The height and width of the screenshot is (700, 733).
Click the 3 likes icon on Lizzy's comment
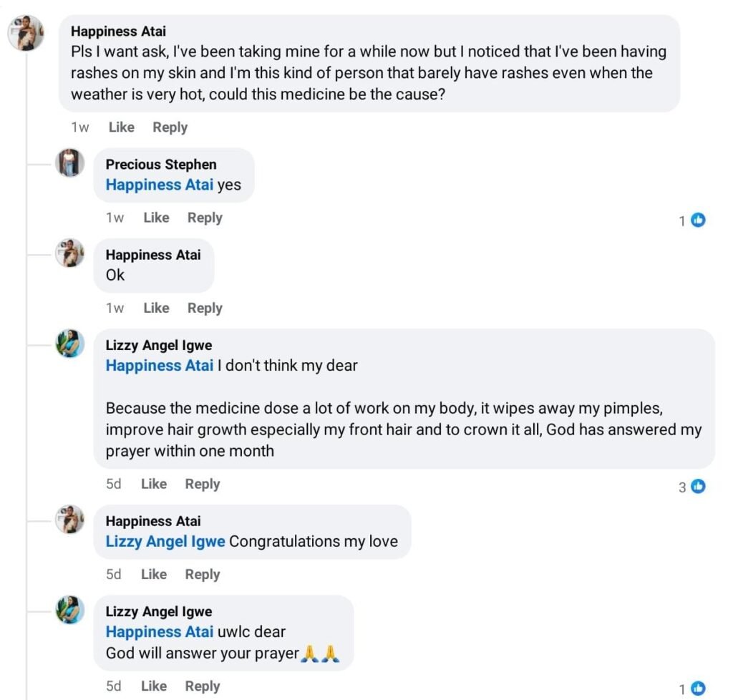point(698,487)
